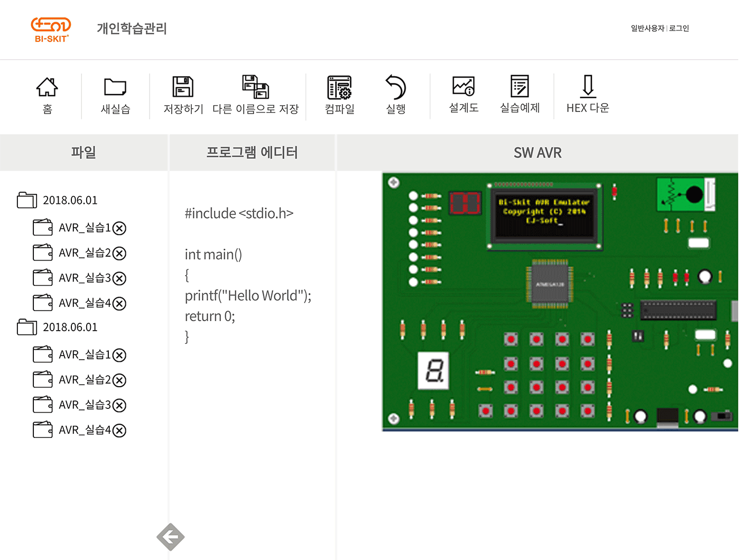The width and height of the screenshot is (740, 560).
Task: Delete AVR_실습1 in the first folder
Action: [119, 228]
